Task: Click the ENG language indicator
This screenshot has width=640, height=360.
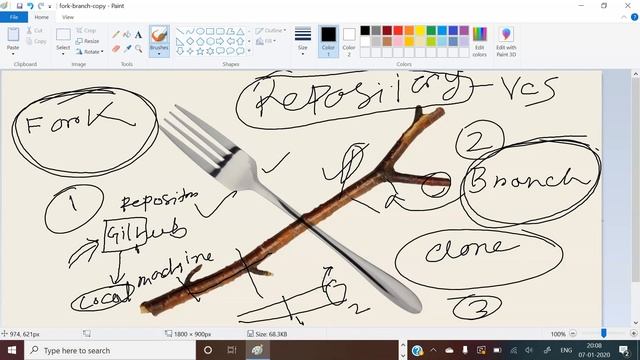Action: click(566, 350)
